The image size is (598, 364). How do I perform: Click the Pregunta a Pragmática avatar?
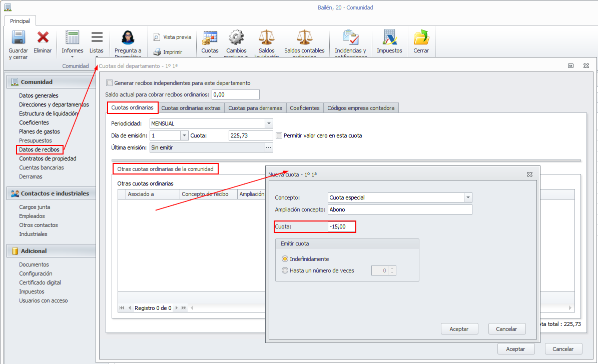128,37
